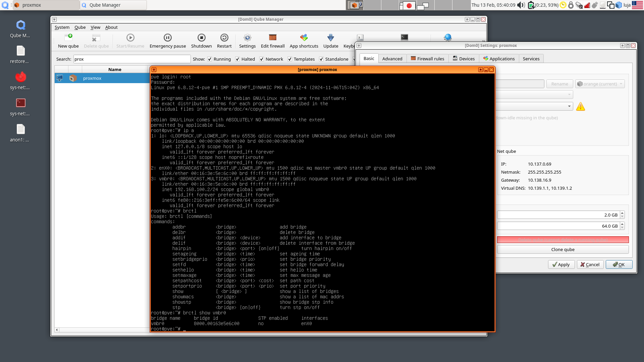Click the terminal icon in Qube Manager toolbar
The image size is (644, 362).
pyautogui.click(x=405, y=38)
